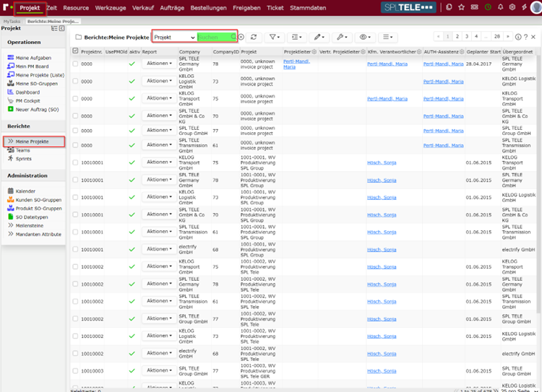Click the info icon next to pagination
This screenshot has width=542, height=392.
(x=518, y=37)
